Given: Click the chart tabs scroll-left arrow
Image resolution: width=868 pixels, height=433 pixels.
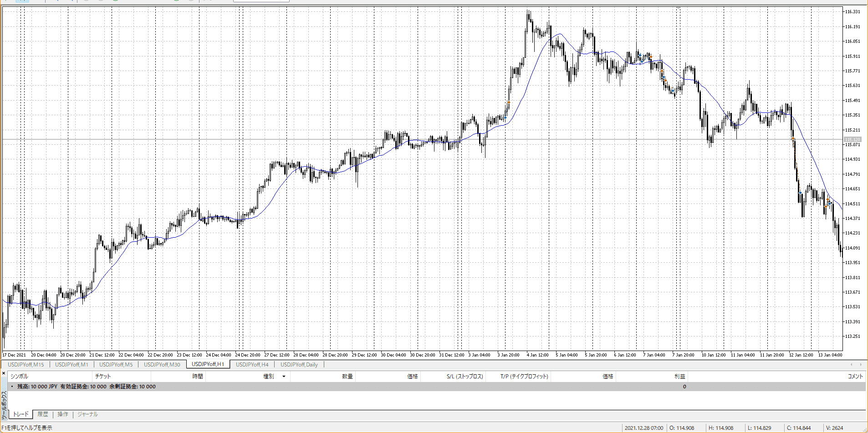Looking at the screenshot, I should pos(851,364).
